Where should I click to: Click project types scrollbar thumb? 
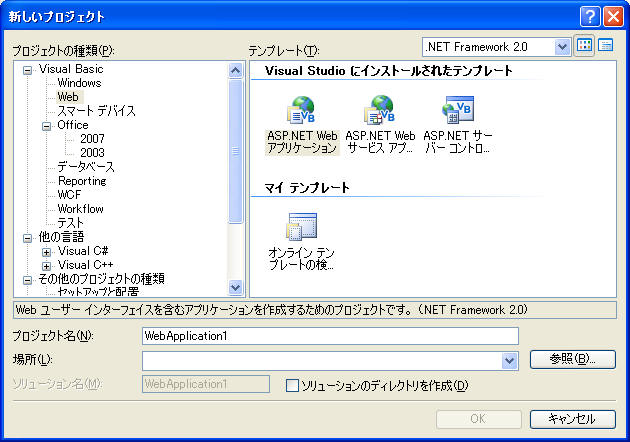click(x=235, y=151)
